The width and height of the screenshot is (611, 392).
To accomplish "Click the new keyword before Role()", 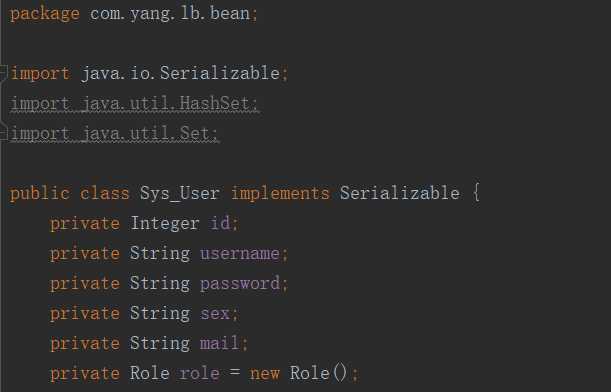I will [265, 374].
